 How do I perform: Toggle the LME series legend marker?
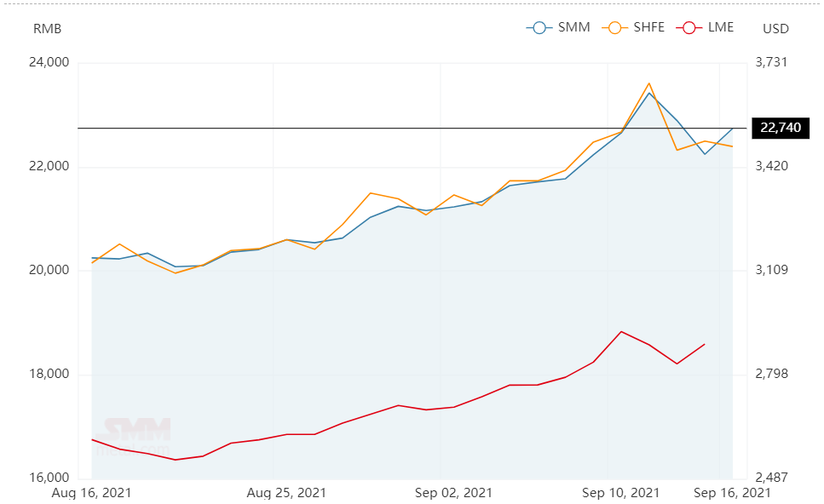(689, 28)
